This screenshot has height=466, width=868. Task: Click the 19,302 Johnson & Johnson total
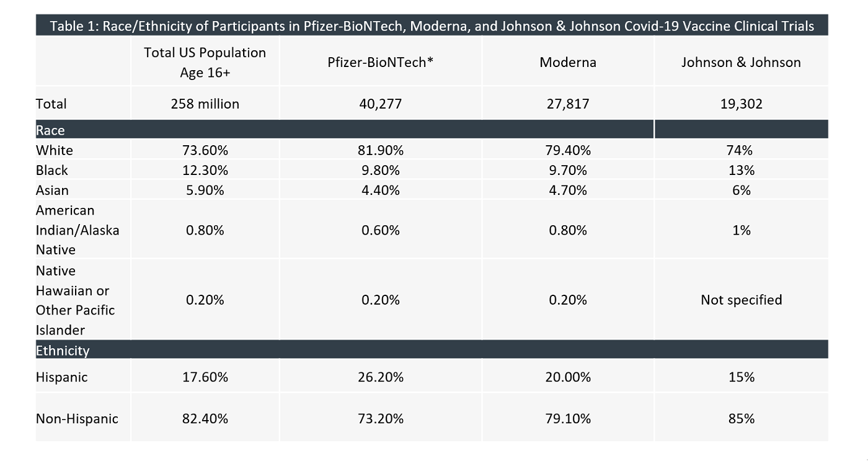click(741, 104)
